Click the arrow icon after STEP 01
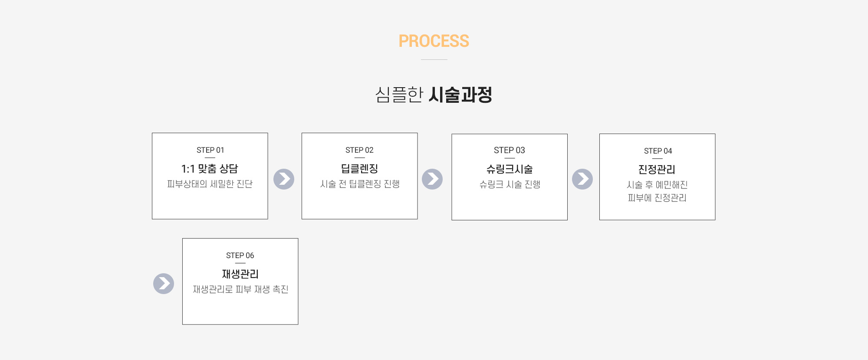 point(284,179)
